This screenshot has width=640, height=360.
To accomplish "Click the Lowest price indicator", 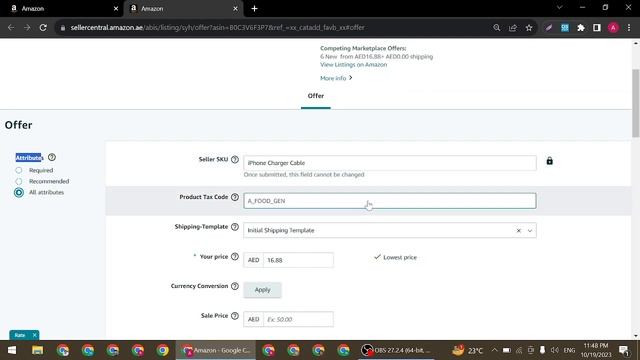I will coord(396,257).
